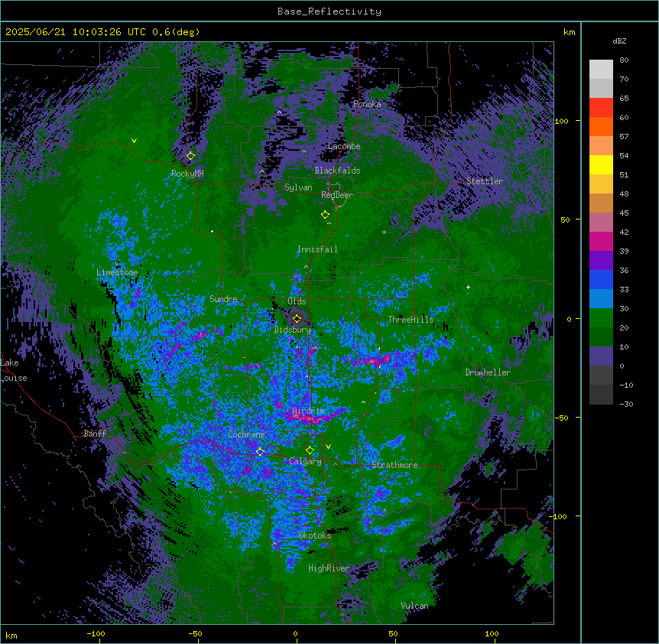Click the Lacombe town label
This screenshot has height=644, width=659.
coord(344,146)
